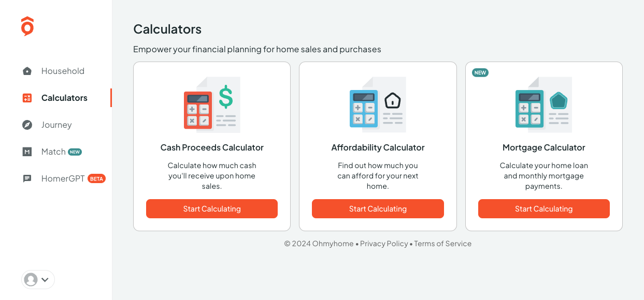Open the Household menu item

(63, 71)
